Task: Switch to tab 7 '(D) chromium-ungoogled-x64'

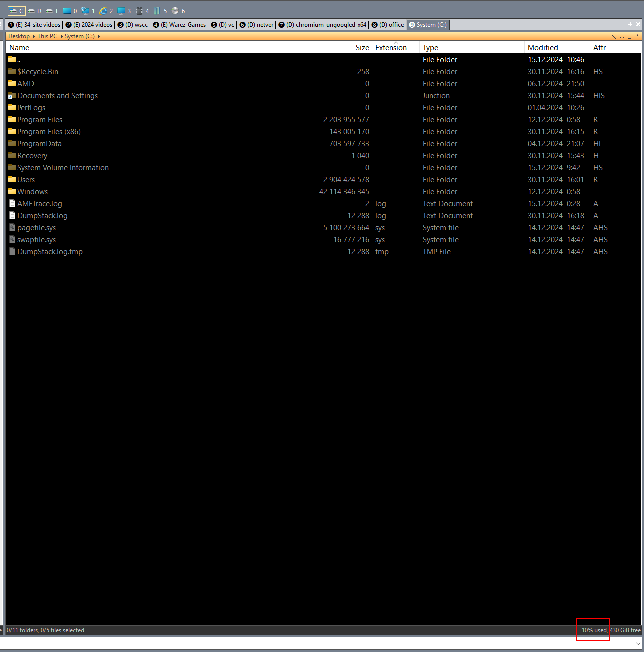Action: pyautogui.click(x=322, y=25)
